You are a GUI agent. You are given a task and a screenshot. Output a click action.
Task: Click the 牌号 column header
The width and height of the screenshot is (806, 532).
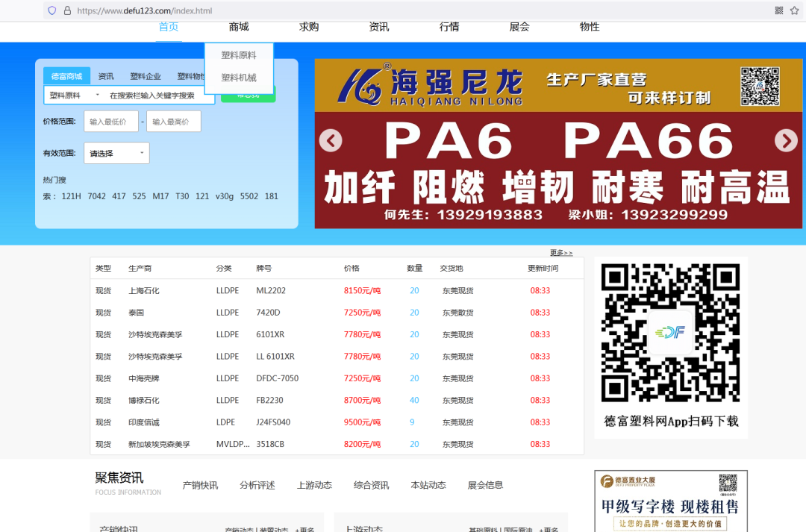pyautogui.click(x=264, y=269)
